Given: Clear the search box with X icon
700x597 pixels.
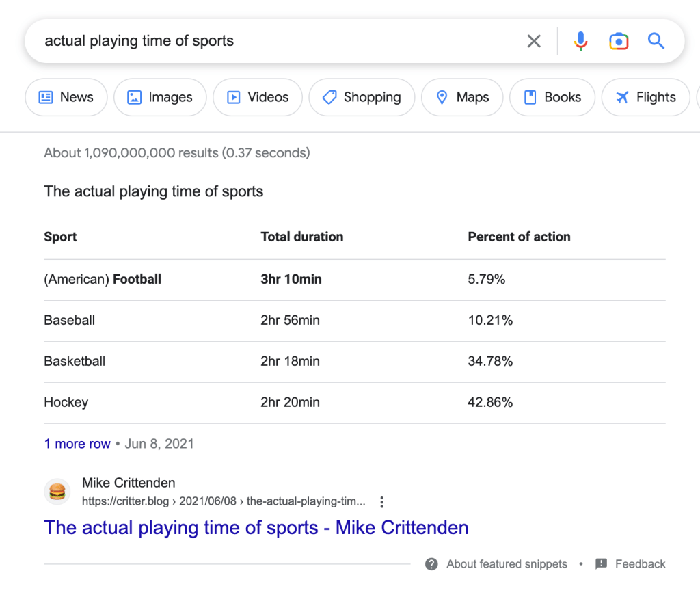Looking at the screenshot, I should tap(534, 41).
